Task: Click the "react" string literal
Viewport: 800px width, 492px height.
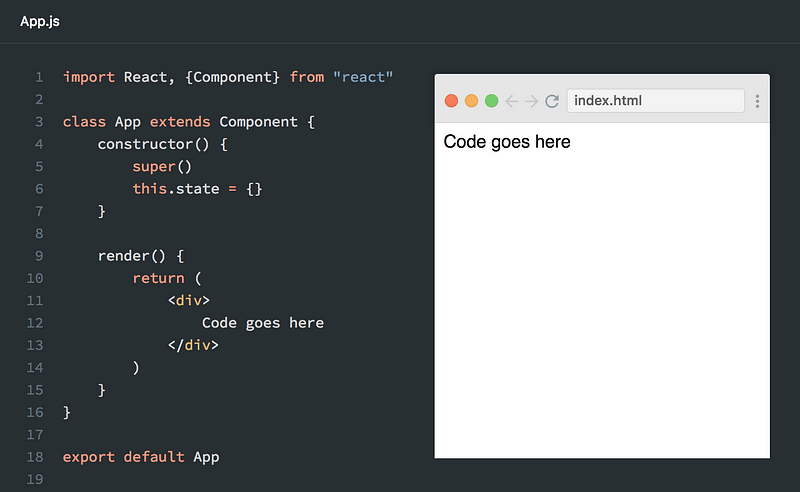Action: [363, 77]
